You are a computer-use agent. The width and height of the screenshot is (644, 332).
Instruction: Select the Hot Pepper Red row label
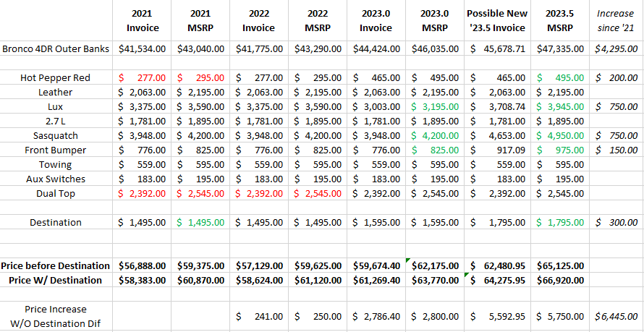[x=56, y=77]
